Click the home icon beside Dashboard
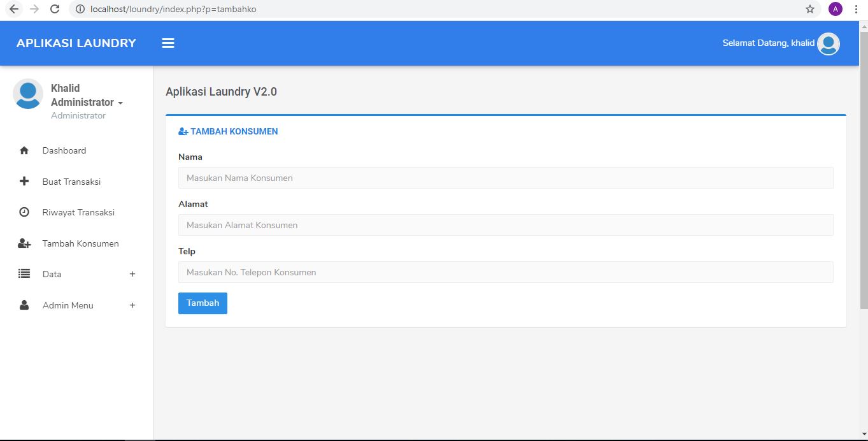This screenshot has height=441, width=868. [24, 151]
